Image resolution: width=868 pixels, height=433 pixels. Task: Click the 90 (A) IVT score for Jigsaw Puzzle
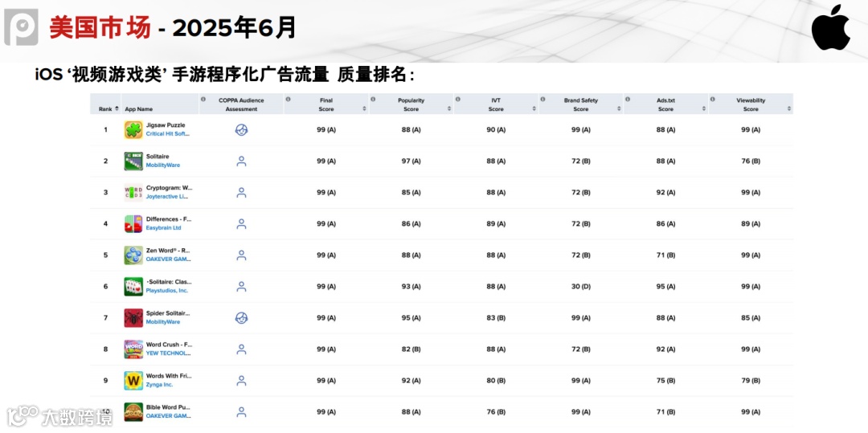point(496,130)
